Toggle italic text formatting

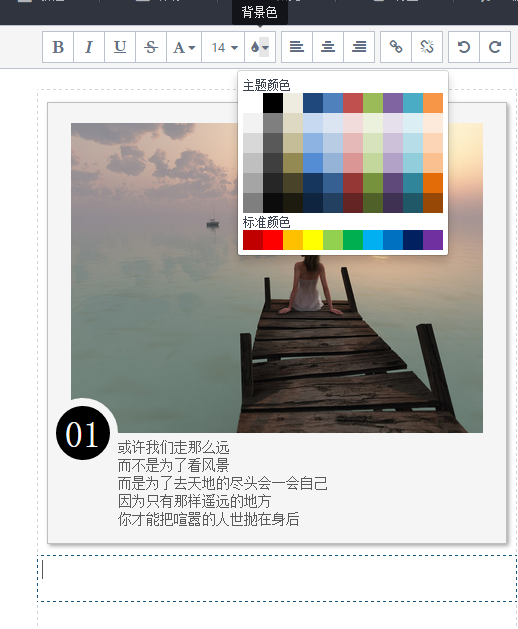click(89, 47)
